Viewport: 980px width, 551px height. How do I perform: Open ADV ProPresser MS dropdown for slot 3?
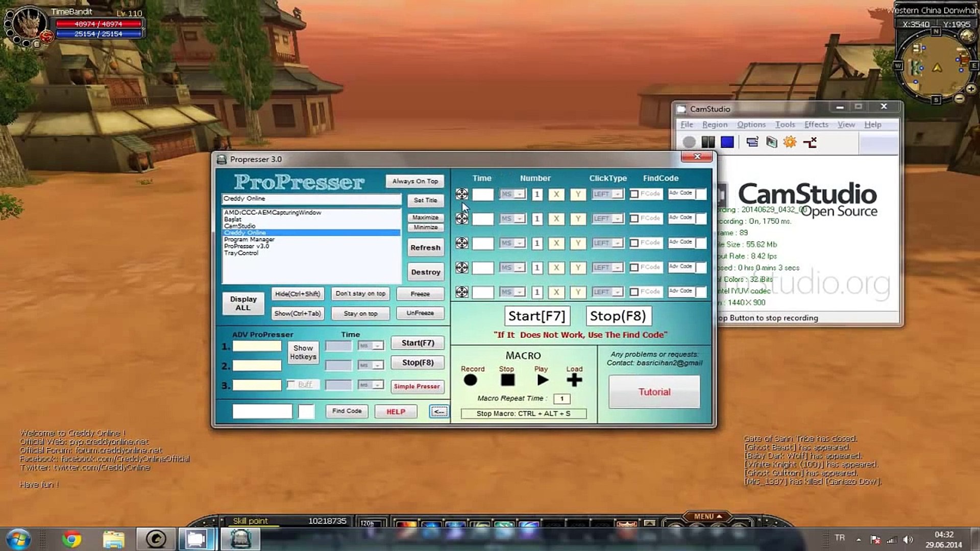point(371,385)
